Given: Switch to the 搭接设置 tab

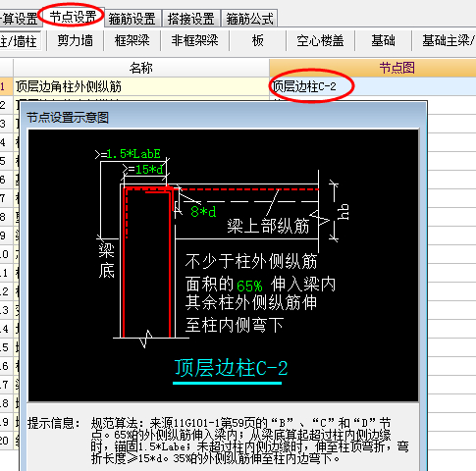Looking at the screenshot, I should [190, 19].
